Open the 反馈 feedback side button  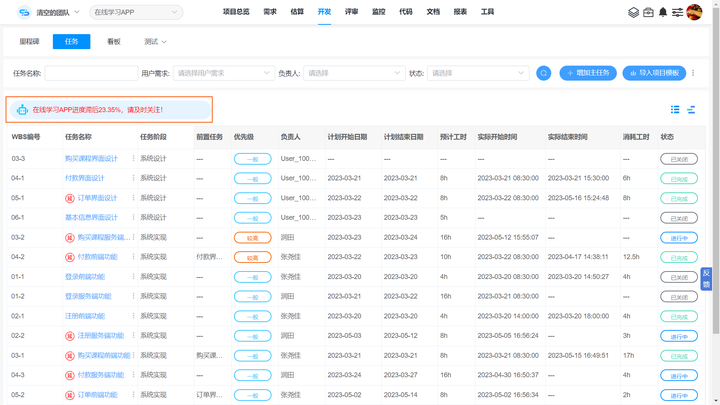706,279
